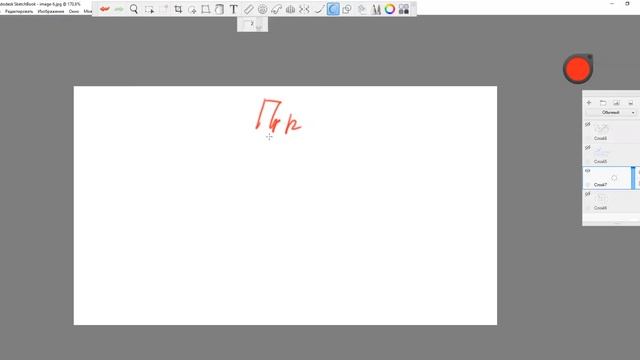
Task: Click the Слой7 layer name
Action: tap(600, 185)
